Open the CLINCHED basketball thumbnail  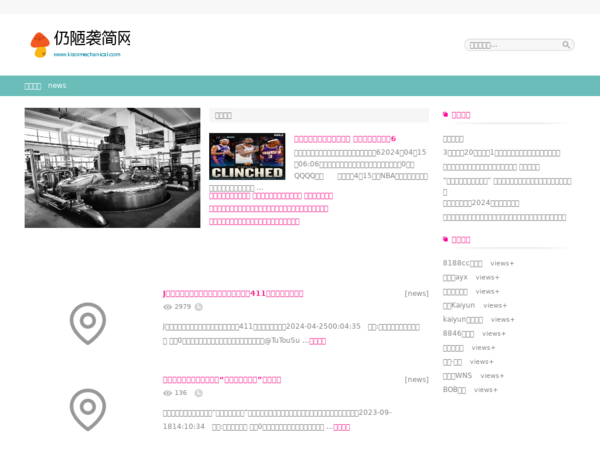(247, 156)
